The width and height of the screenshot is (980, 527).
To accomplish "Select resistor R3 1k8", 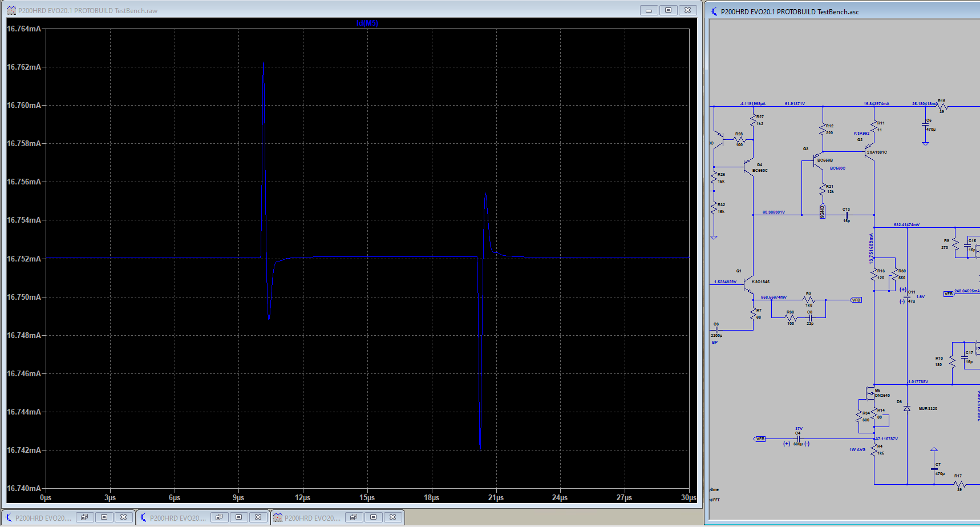I will [x=809, y=300].
